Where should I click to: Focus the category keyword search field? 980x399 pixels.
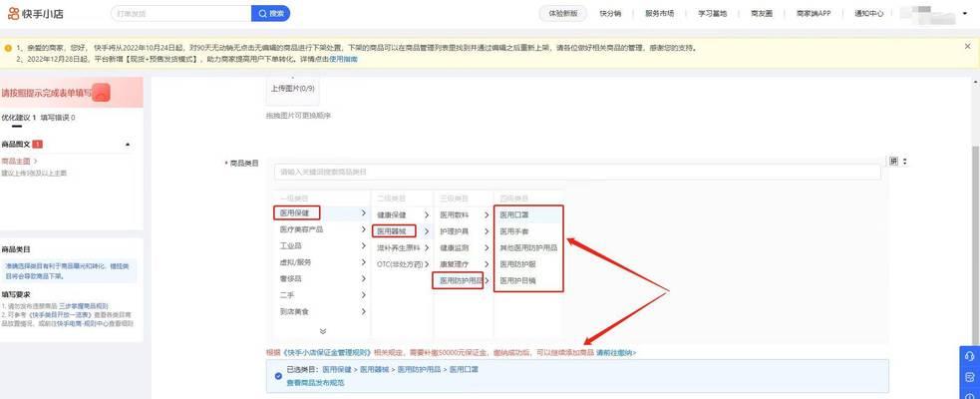pyautogui.click(x=577, y=172)
